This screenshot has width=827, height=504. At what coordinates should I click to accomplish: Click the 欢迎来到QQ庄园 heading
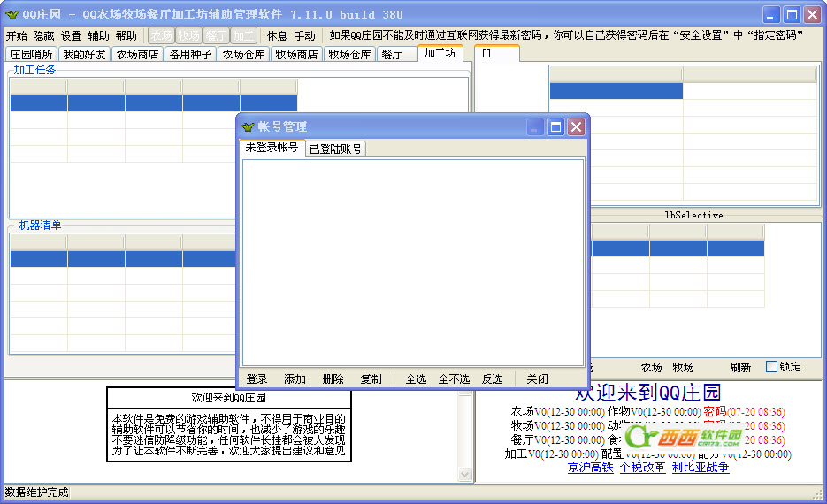(647, 393)
